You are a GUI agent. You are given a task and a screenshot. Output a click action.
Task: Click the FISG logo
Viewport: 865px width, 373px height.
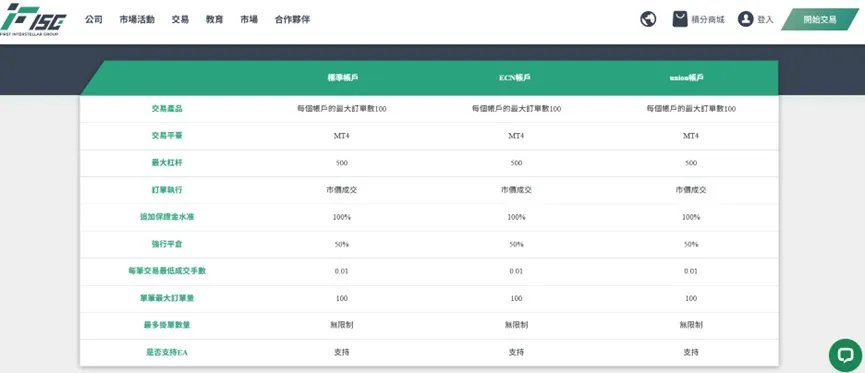pyautogui.click(x=33, y=19)
